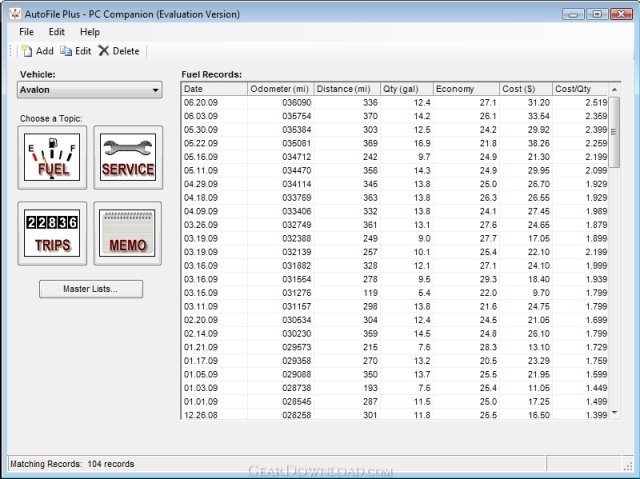640x479 pixels.
Task: Open the Edit menu
Action: (x=56, y=32)
